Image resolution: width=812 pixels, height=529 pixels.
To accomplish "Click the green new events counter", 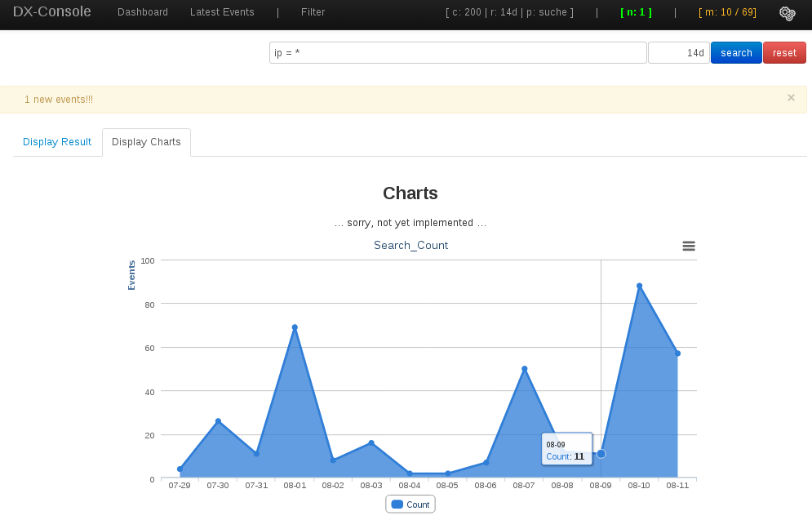I will pos(636,12).
